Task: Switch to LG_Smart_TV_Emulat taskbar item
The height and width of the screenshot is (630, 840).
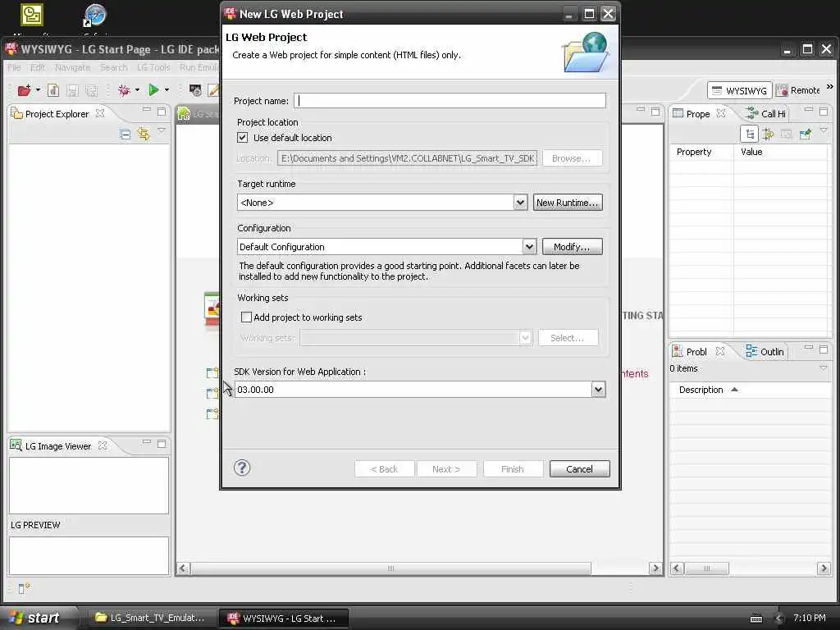Action: coord(150,618)
